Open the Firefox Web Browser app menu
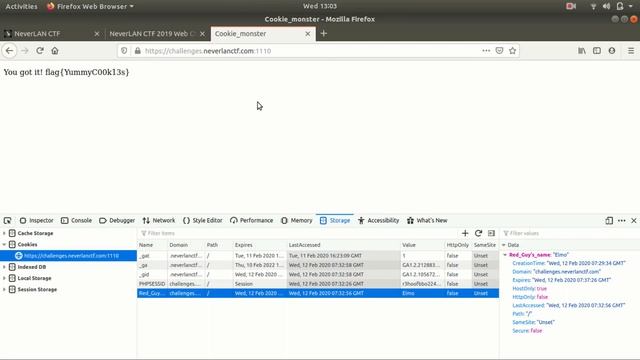The height and width of the screenshot is (360, 640). 91,6
